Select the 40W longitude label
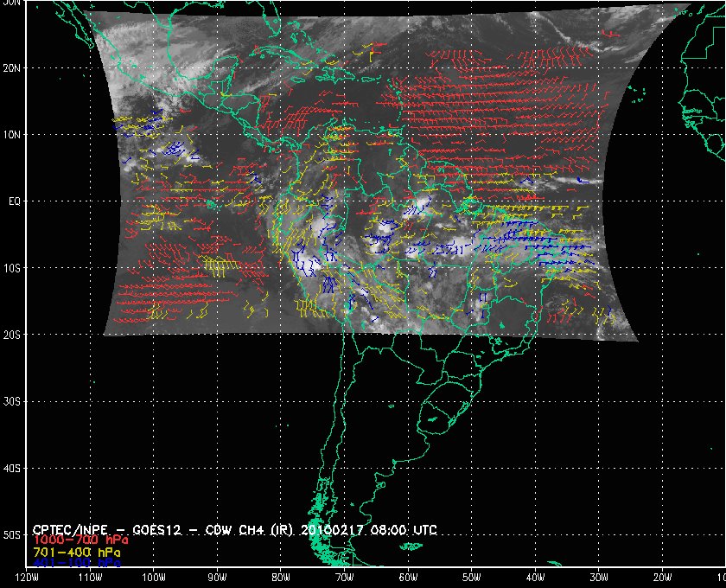 click(535, 578)
